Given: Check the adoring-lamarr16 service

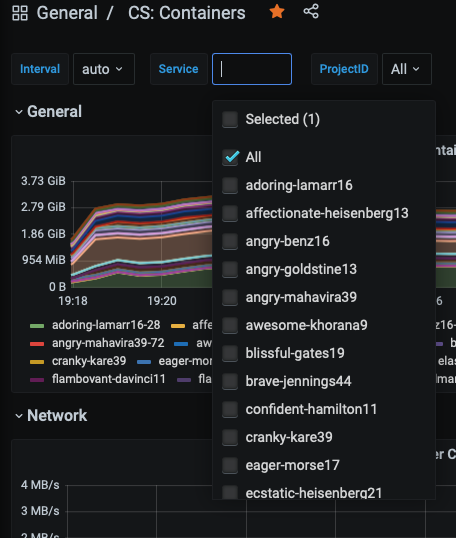Looking at the screenshot, I should coord(230,185).
